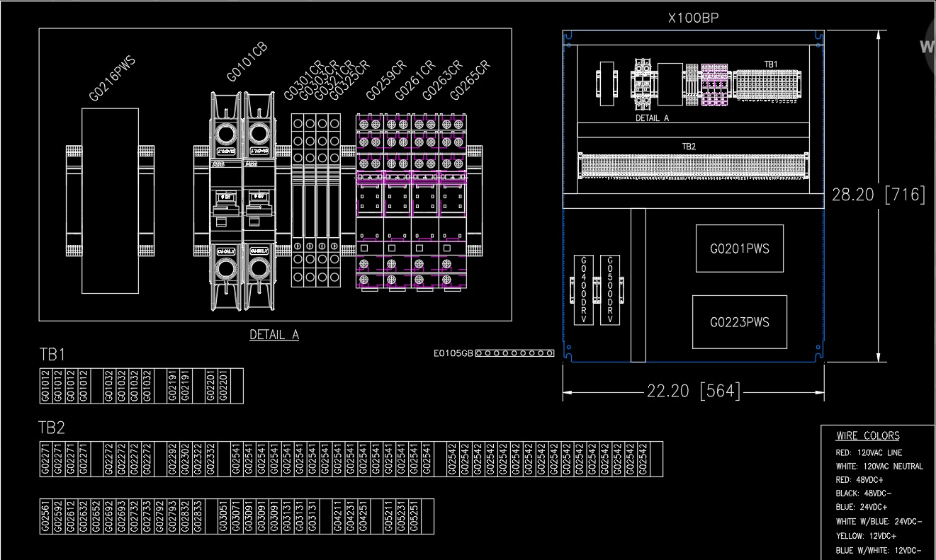Select terminal cell G02302 in TB2
936x560 pixels.
click(186, 459)
